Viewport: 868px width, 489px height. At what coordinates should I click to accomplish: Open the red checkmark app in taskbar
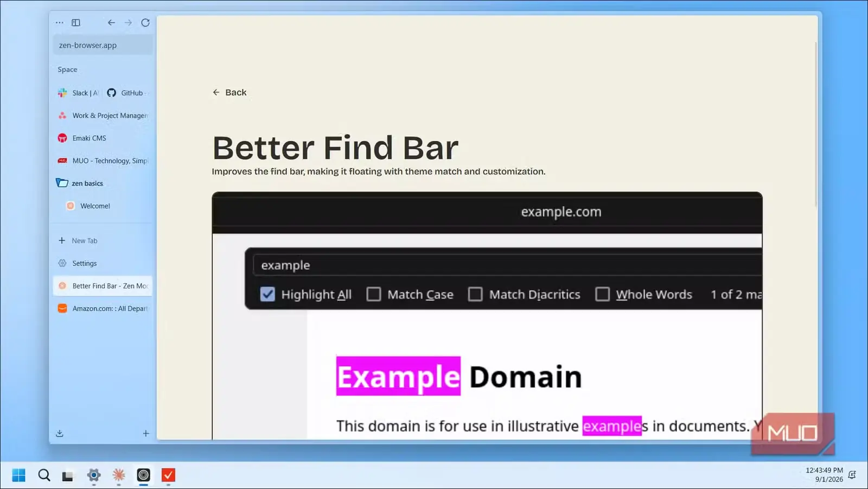tap(169, 475)
